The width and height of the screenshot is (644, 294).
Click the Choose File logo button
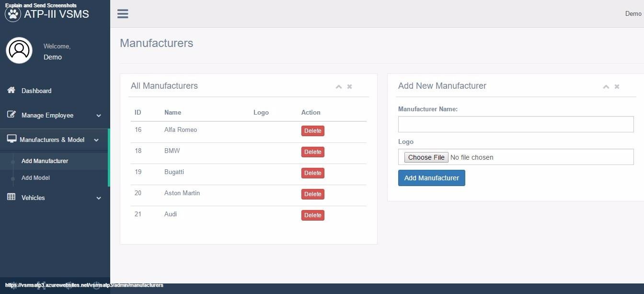point(426,157)
